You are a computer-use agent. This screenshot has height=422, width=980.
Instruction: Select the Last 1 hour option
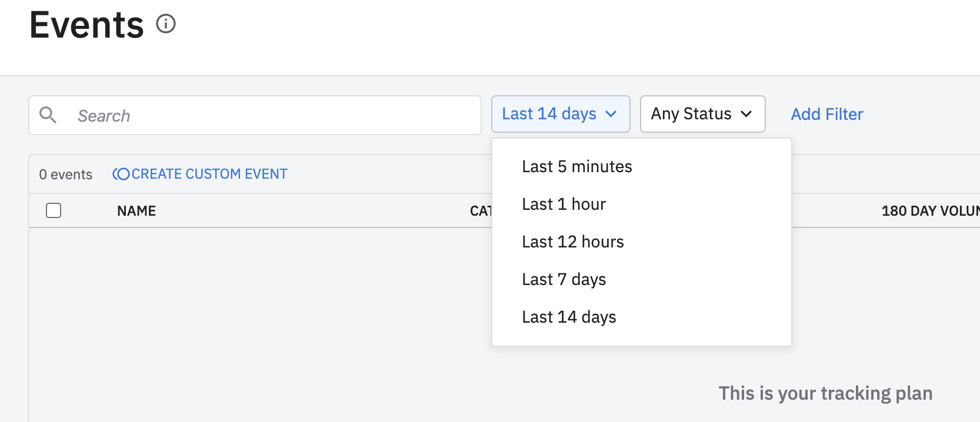click(564, 205)
